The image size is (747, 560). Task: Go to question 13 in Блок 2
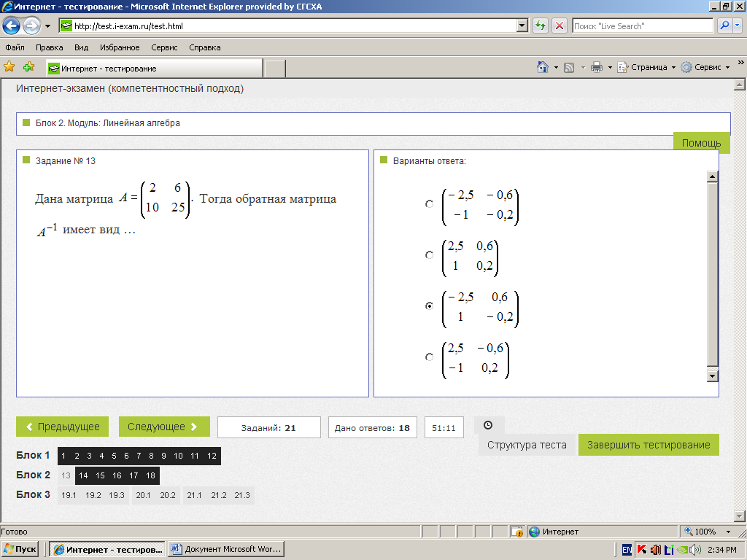point(66,475)
